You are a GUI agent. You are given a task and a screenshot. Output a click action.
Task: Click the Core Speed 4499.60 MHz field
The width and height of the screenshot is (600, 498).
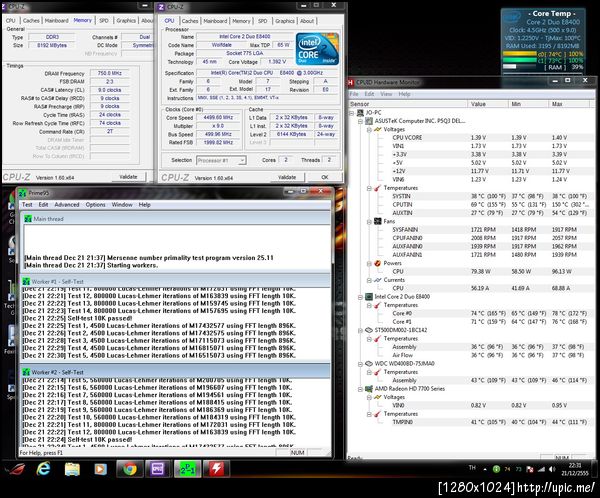pos(218,118)
